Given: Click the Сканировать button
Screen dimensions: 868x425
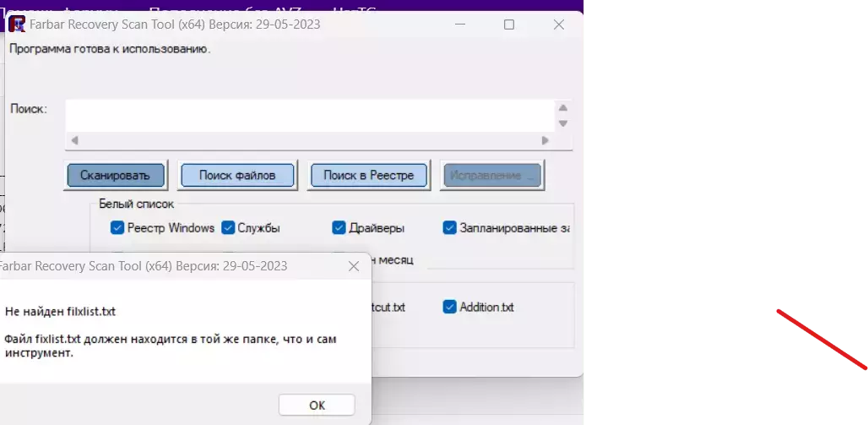Looking at the screenshot, I should [115, 176].
